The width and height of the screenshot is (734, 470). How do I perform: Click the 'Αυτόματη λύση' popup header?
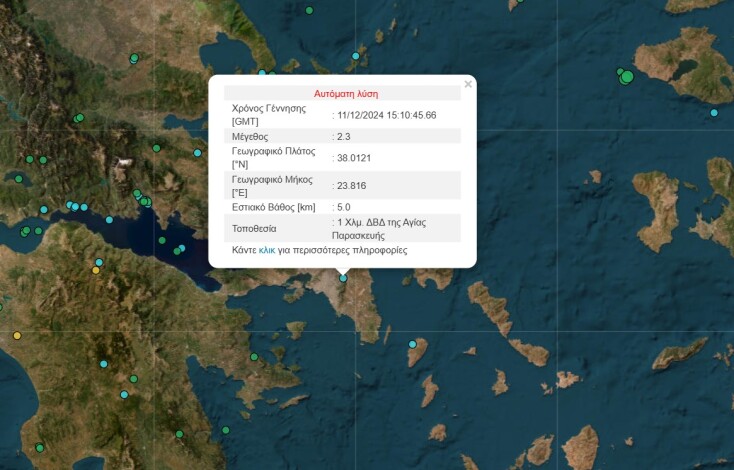tap(346, 92)
